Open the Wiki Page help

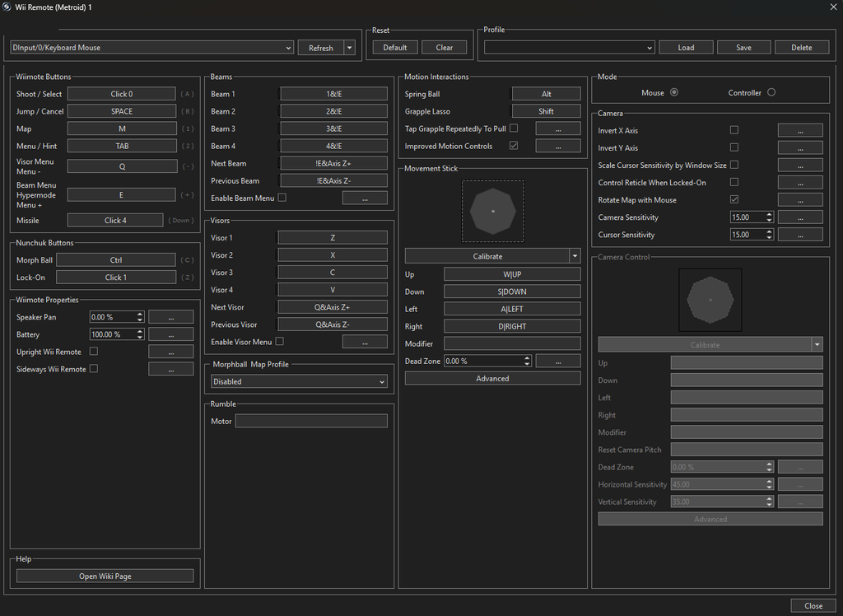point(105,576)
